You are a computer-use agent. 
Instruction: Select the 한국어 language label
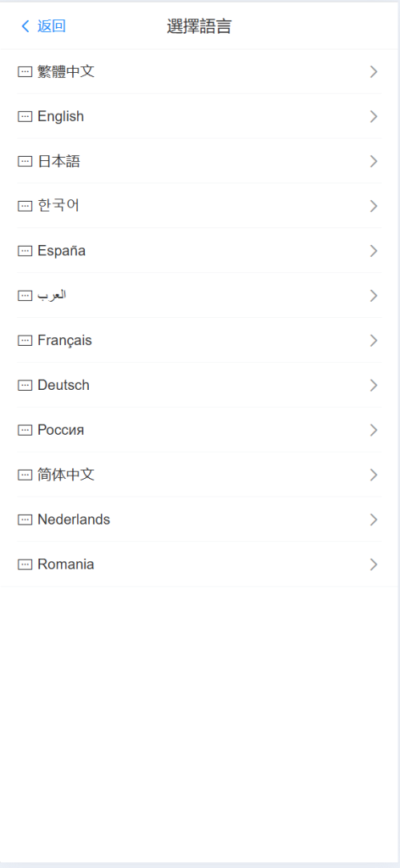click(58, 206)
